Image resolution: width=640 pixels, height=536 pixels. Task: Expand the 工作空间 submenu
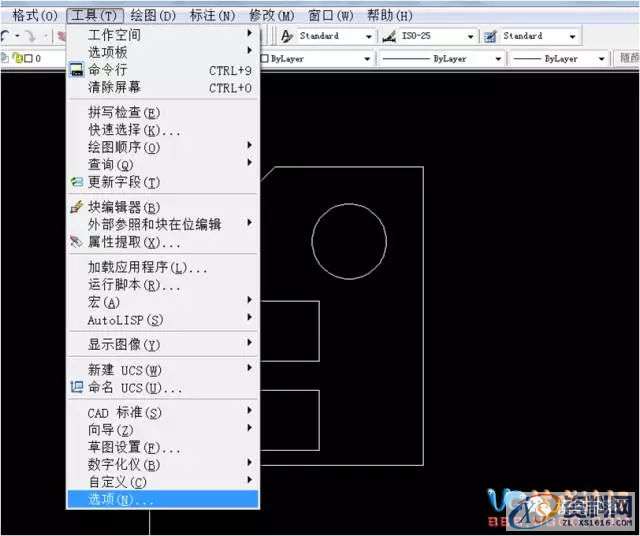point(162,35)
